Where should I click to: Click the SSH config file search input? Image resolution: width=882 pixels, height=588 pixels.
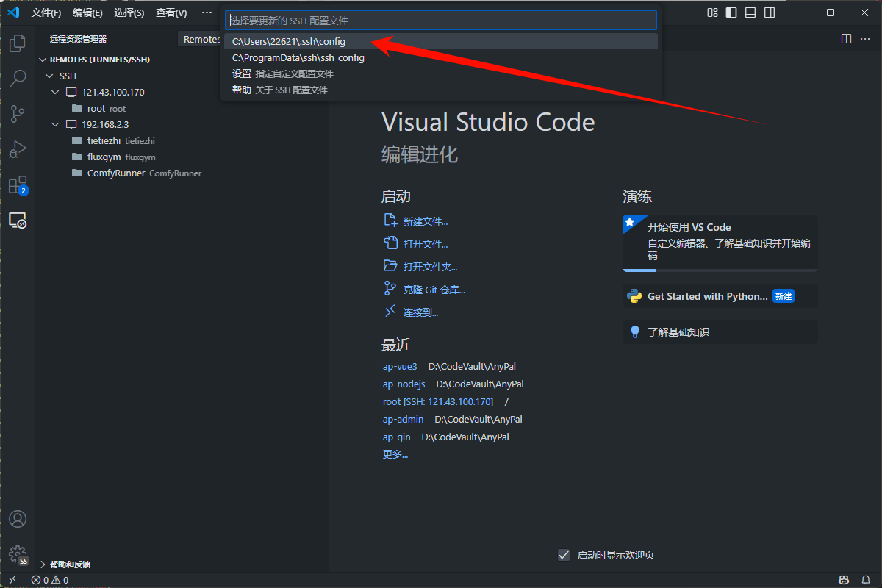coord(441,21)
